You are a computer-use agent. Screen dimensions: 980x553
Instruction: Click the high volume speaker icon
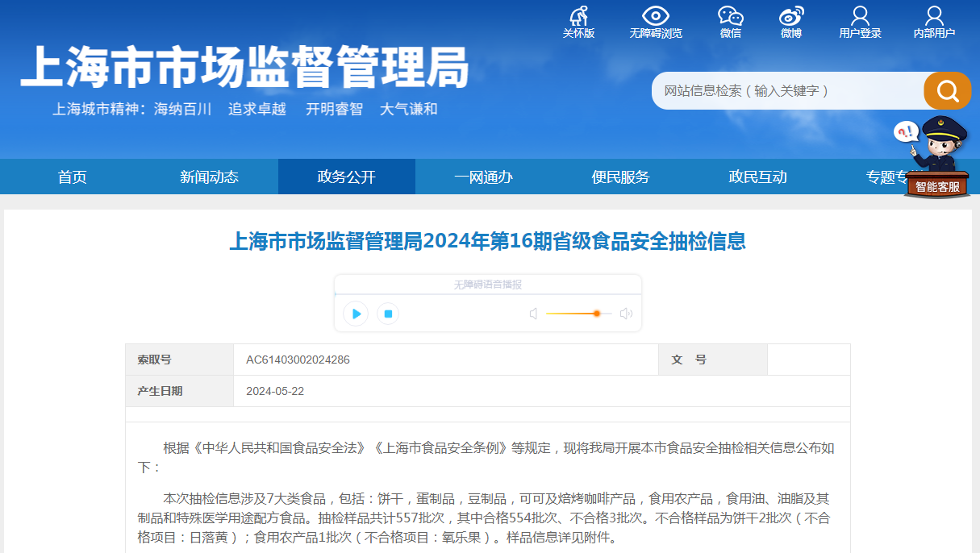tap(626, 314)
